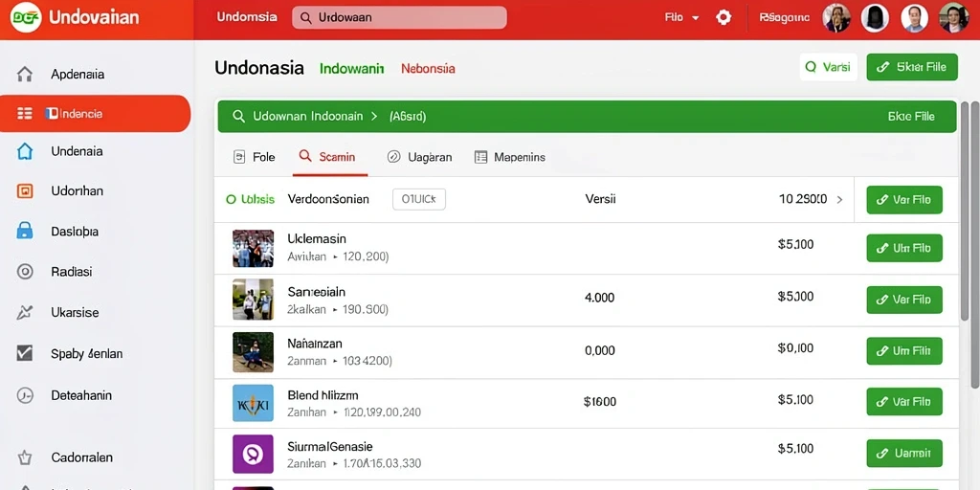This screenshot has width=980, height=490.
Task: Click the third round user avatar
Action: (914, 17)
